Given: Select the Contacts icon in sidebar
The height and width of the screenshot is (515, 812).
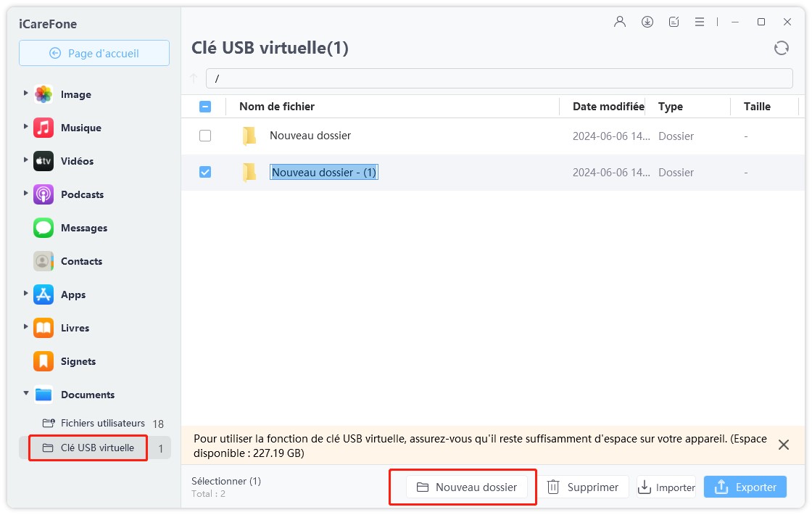Looking at the screenshot, I should click(43, 261).
